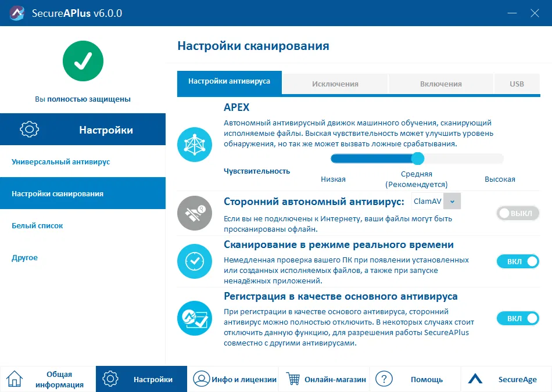Click the Низкая sensitivity label
This screenshot has height=392, width=552.
coord(333,179)
